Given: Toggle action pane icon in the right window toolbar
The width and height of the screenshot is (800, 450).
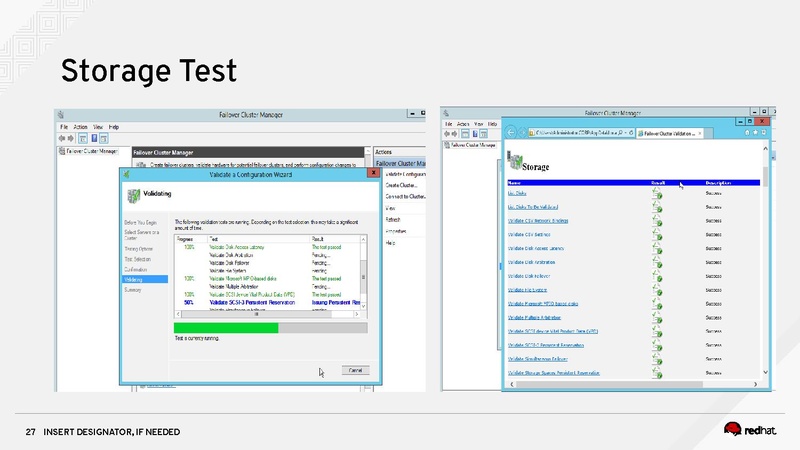Looking at the screenshot, I should pyautogui.click(x=484, y=134).
